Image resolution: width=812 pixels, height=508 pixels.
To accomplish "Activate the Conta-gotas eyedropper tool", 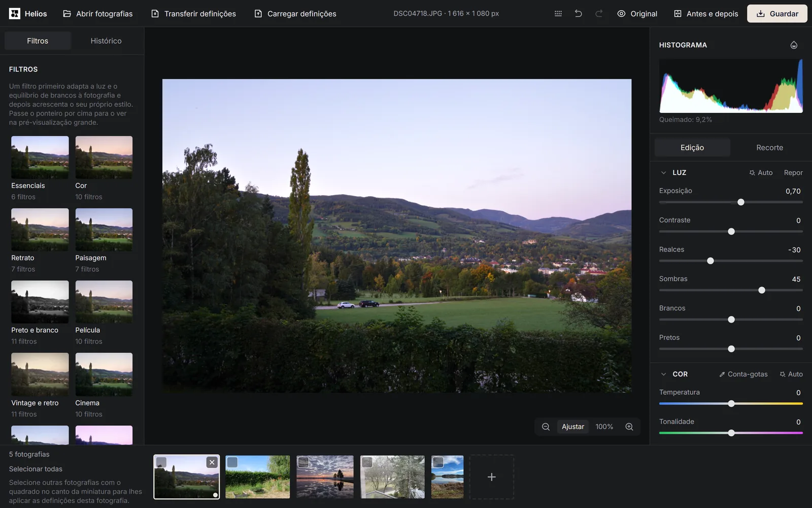I will coord(743,374).
